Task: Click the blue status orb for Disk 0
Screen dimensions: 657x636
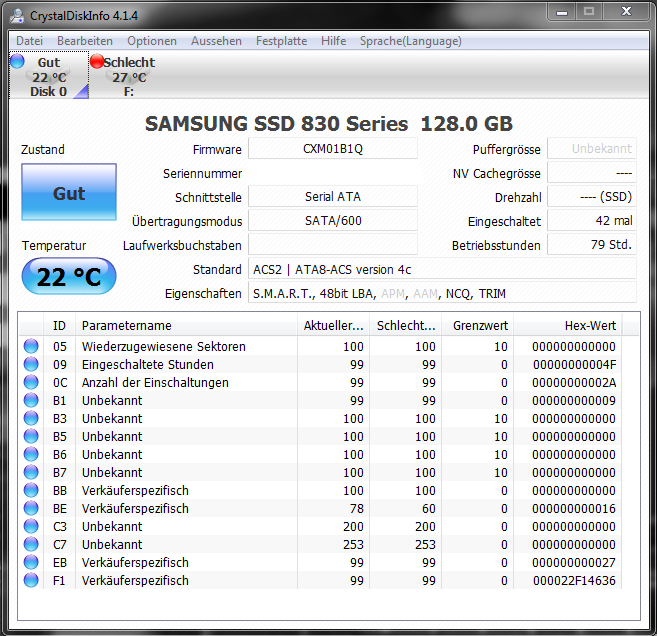Action: tap(17, 61)
